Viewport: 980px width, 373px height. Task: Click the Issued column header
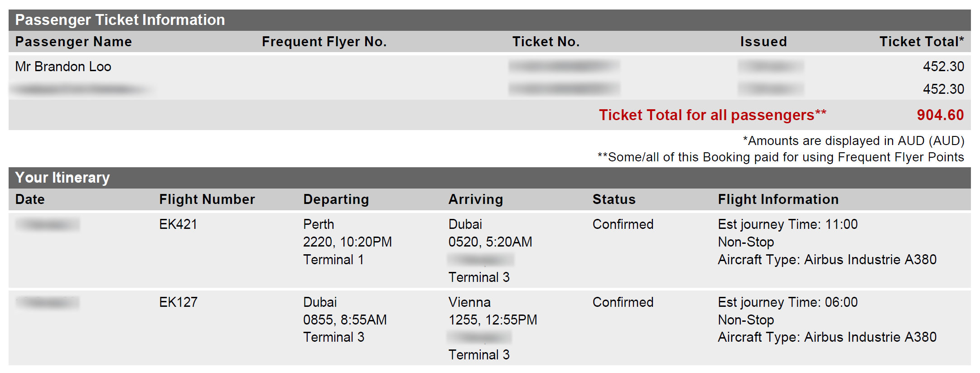click(763, 42)
